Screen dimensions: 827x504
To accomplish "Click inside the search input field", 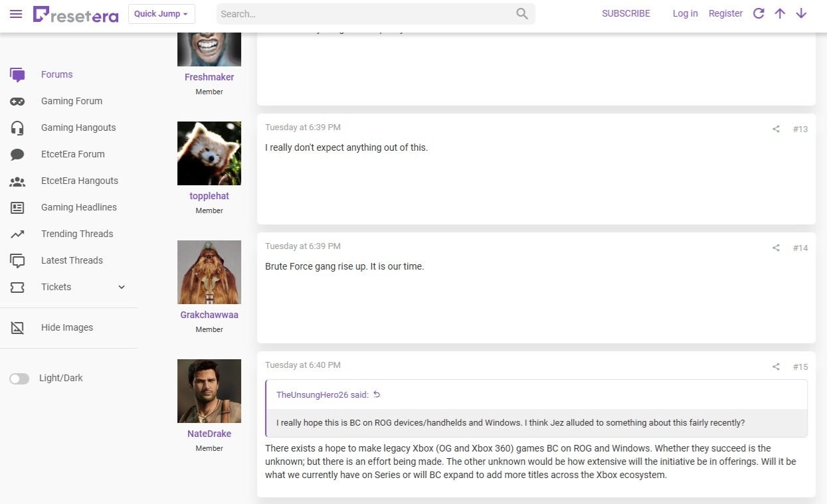I will tap(365, 13).
